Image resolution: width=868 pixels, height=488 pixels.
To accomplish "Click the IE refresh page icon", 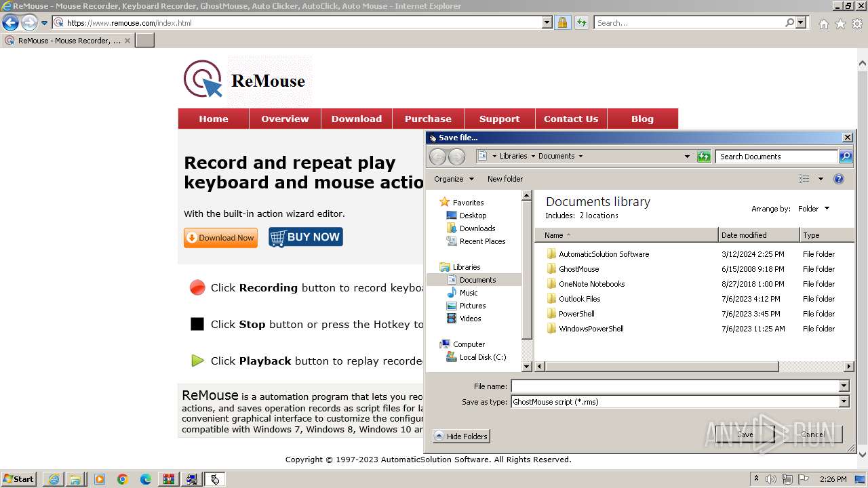I will click(581, 22).
